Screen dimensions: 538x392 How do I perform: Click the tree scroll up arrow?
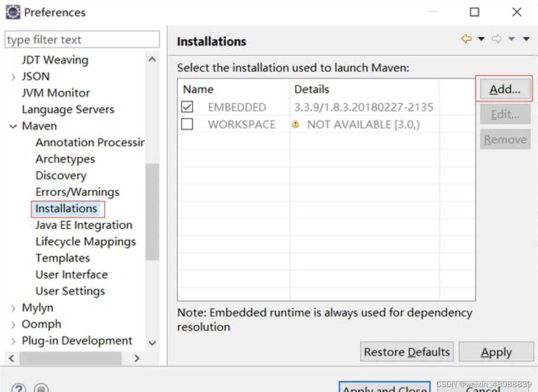(x=152, y=60)
